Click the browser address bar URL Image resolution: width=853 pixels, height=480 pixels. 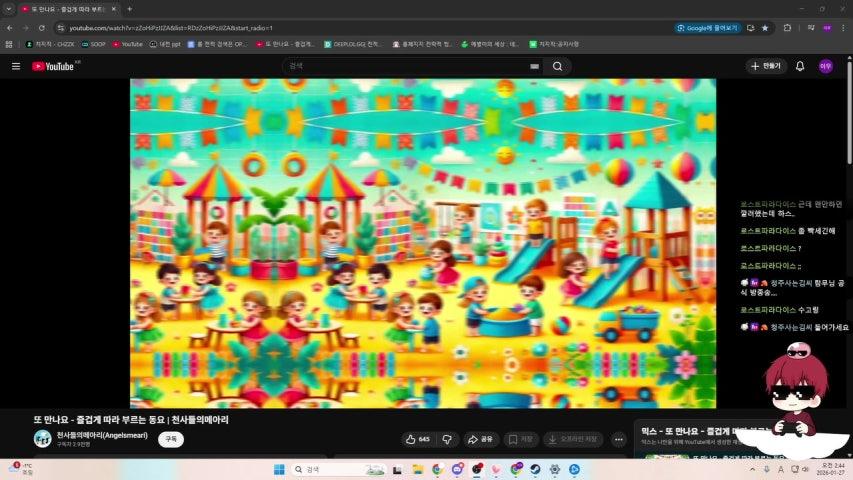pos(171,28)
